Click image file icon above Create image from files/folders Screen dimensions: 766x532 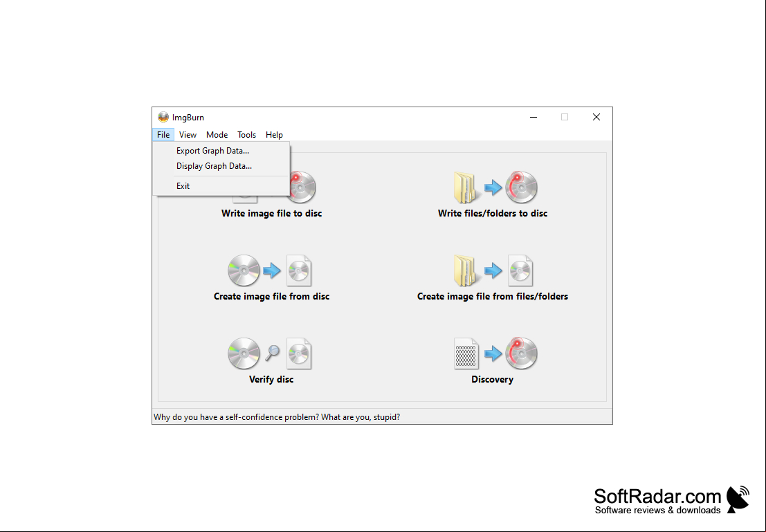point(520,270)
